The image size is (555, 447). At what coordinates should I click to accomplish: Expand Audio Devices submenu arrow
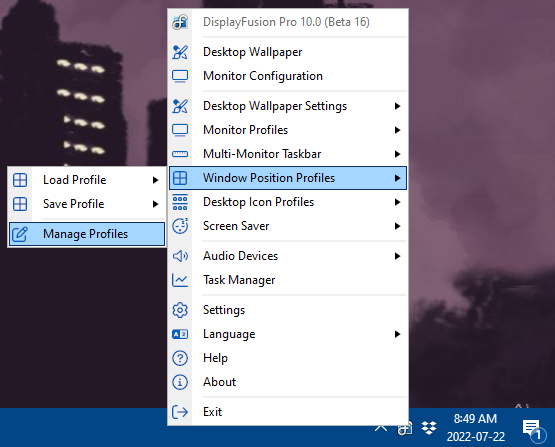click(397, 256)
